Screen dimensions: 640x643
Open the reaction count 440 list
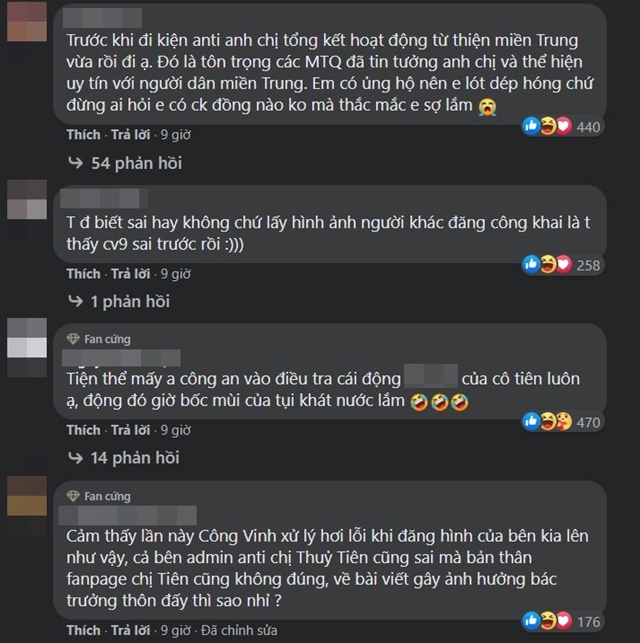pyautogui.click(x=588, y=127)
